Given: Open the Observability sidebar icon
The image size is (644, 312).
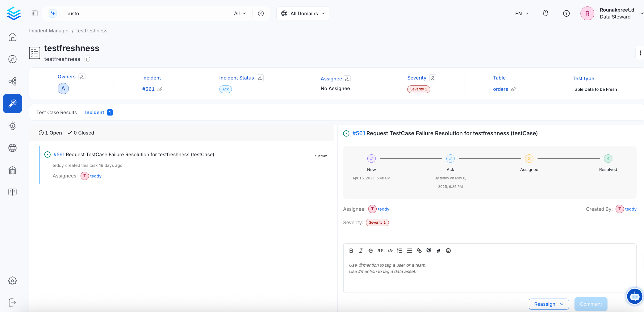Looking at the screenshot, I should [x=12, y=103].
